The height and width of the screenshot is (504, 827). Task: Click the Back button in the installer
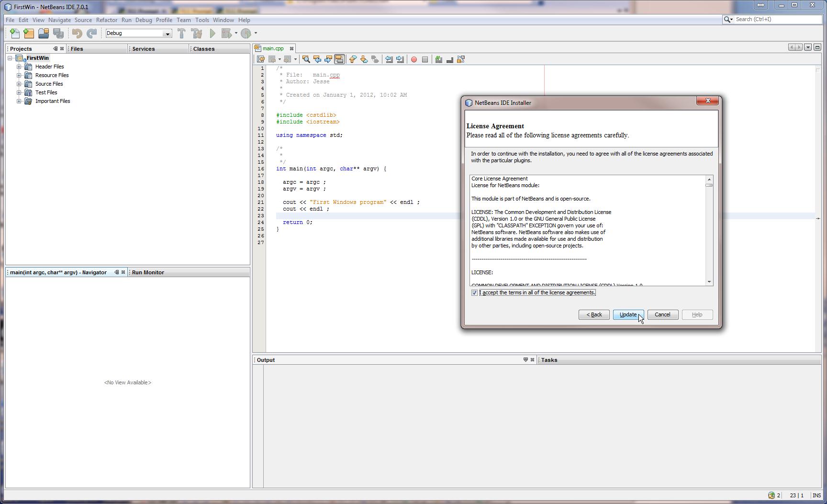594,314
